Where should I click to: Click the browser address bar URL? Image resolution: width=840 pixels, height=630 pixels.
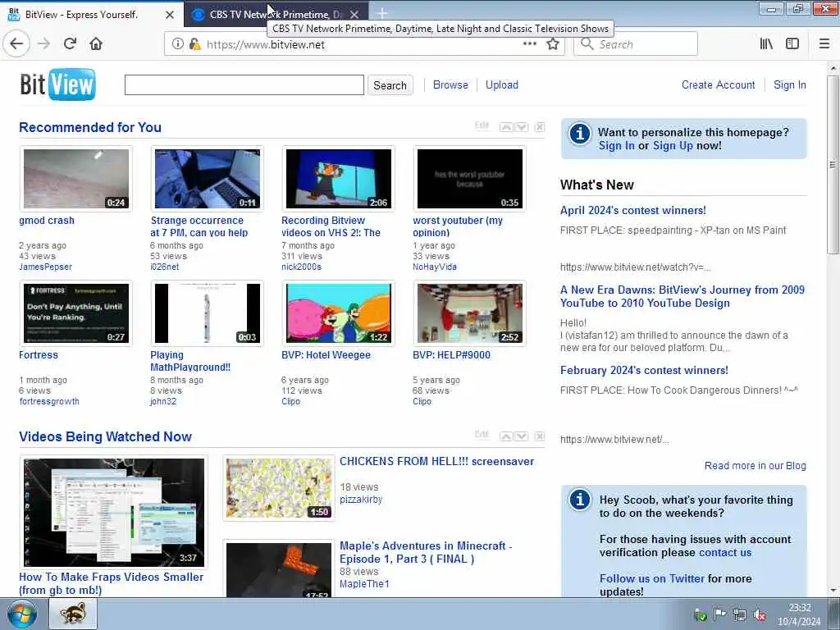tap(266, 44)
